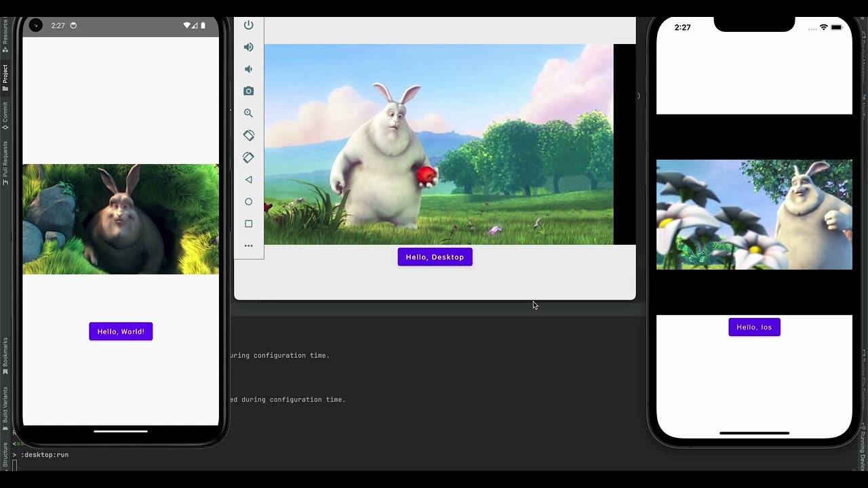
Task: Click the first 'uring configuration time.' console line
Action: 280,355
